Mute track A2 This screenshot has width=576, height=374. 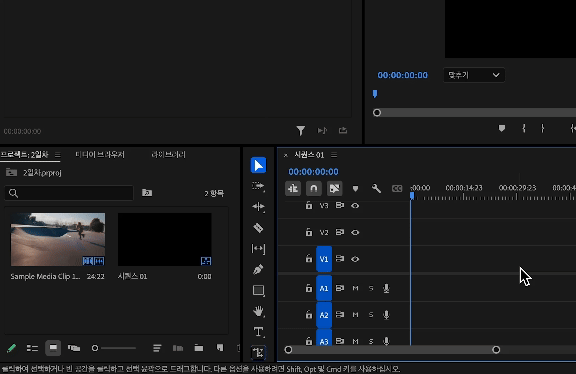[355, 315]
